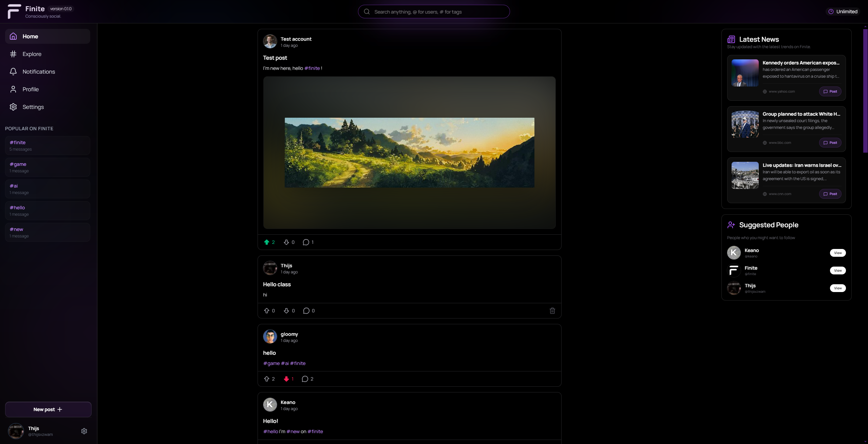Go to Home in the sidebar
868x444 pixels.
tap(48, 36)
